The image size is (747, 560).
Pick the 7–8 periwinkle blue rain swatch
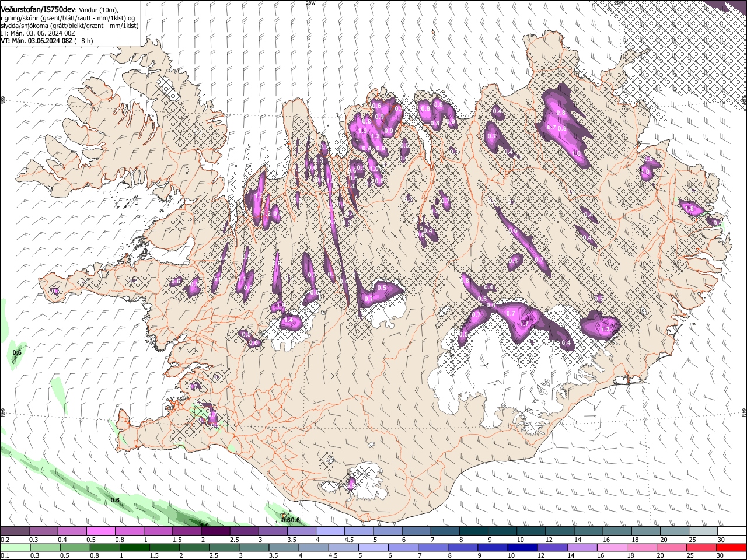[x=434, y=547]
